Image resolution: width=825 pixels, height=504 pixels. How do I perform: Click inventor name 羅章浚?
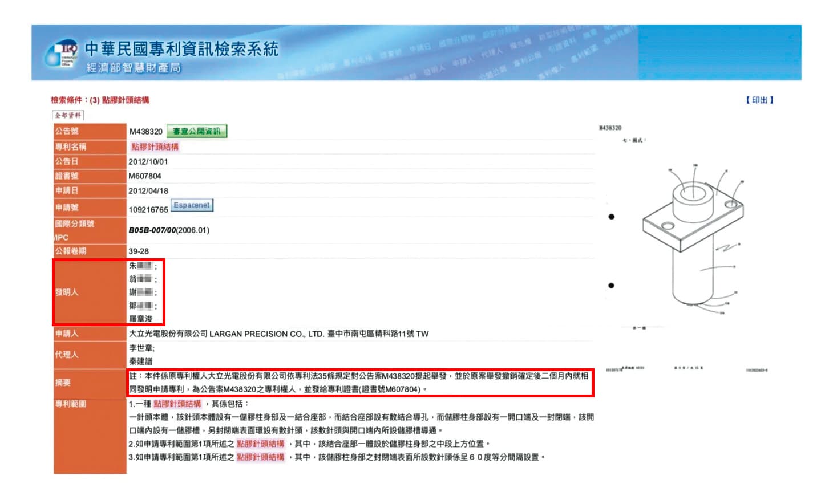[x=141, y=319]
